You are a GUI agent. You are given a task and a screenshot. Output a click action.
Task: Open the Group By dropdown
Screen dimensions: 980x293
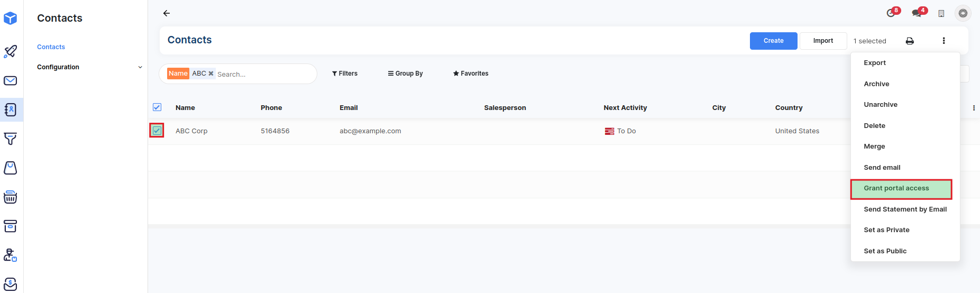pyautogui.click(x=405, y=74)
